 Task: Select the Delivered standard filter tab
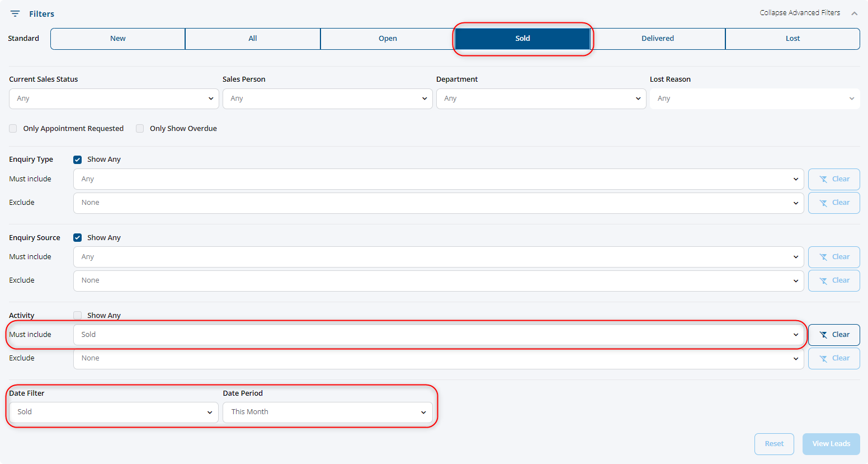(658, 39)
